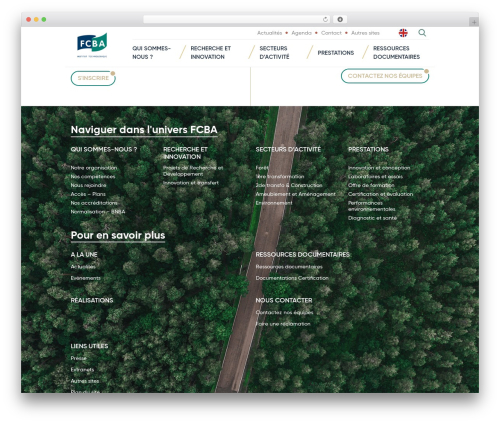The image size is (500, 423).
Task: Open footer link Actualités
Action: click(x=83, y=267)
